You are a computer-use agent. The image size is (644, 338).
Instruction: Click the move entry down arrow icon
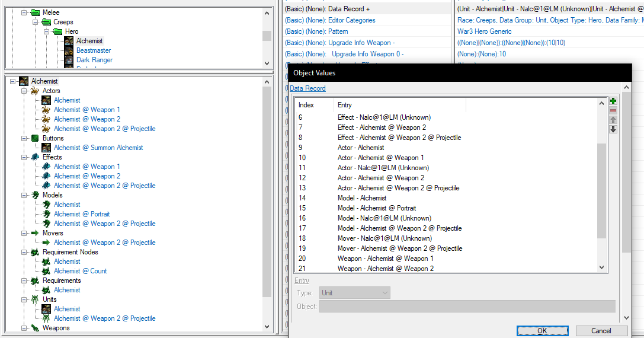coord(613,129)
